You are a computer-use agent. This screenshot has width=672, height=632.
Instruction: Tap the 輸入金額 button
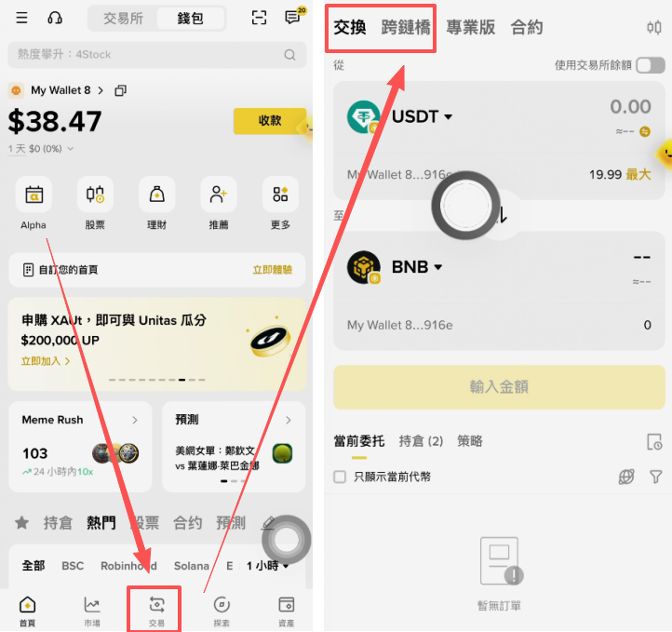[x=499, y=387]
